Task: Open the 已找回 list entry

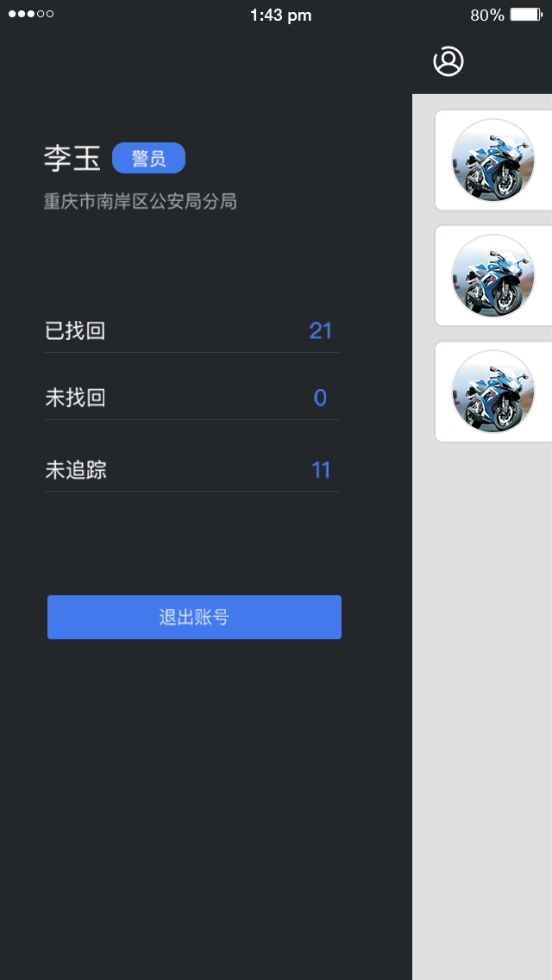Action: [192, 330]
